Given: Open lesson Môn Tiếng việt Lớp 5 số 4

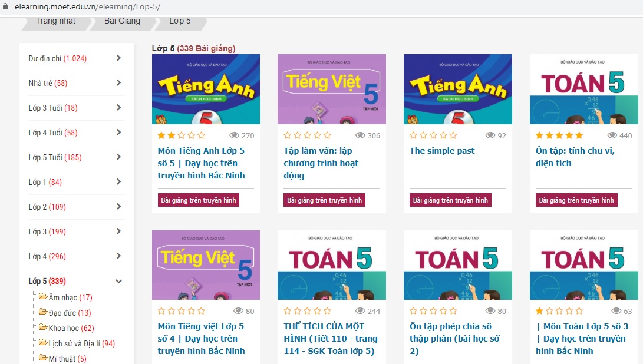Looking at the screenshot, I should pos(201,339).
